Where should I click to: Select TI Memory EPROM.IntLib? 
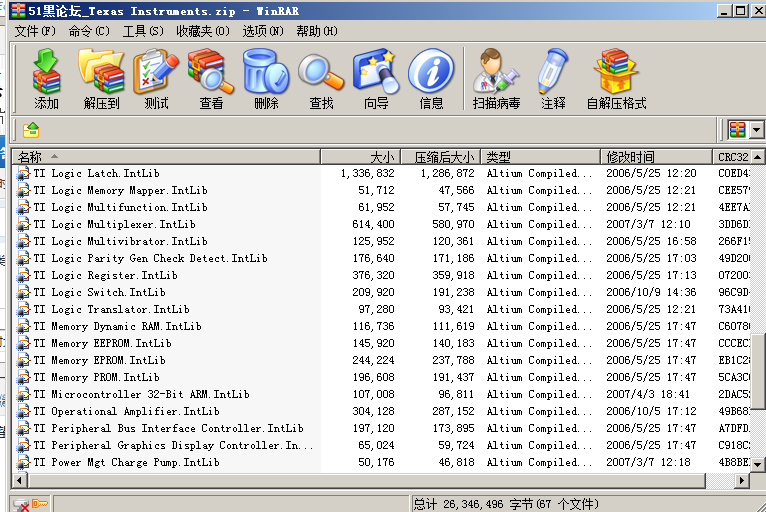(100, 361)
